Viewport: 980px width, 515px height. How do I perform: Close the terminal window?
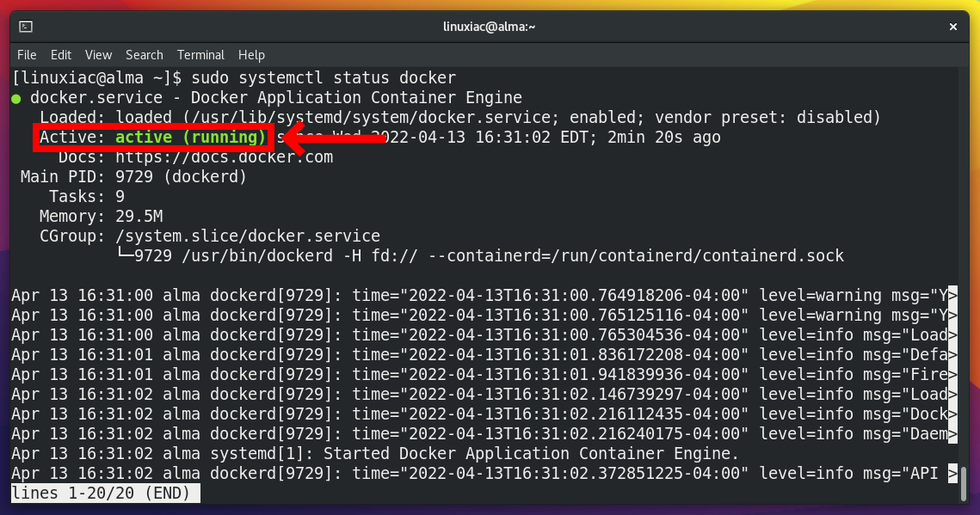pyautogui.click(x=953, y=26)
